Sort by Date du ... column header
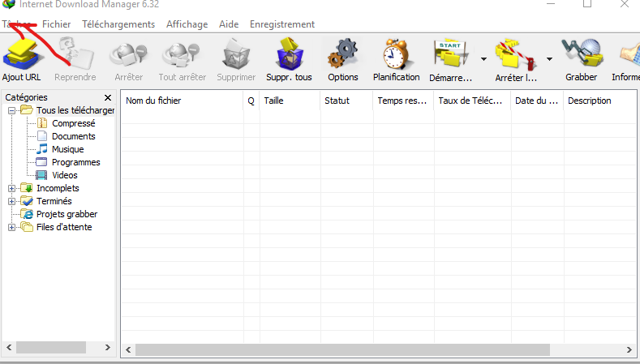Screen dimensions: 640x364 (x=537, y=101)
